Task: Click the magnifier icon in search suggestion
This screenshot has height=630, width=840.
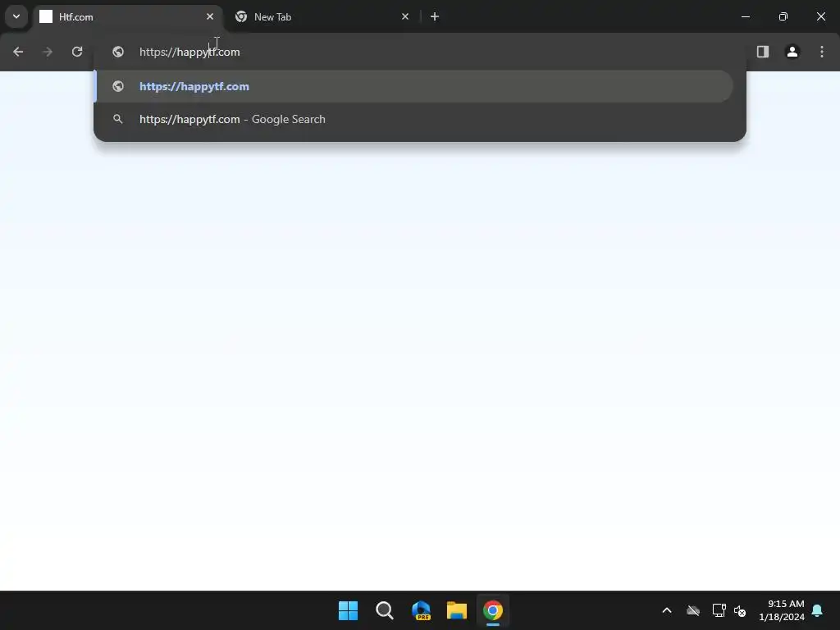Action: (118, 119)
